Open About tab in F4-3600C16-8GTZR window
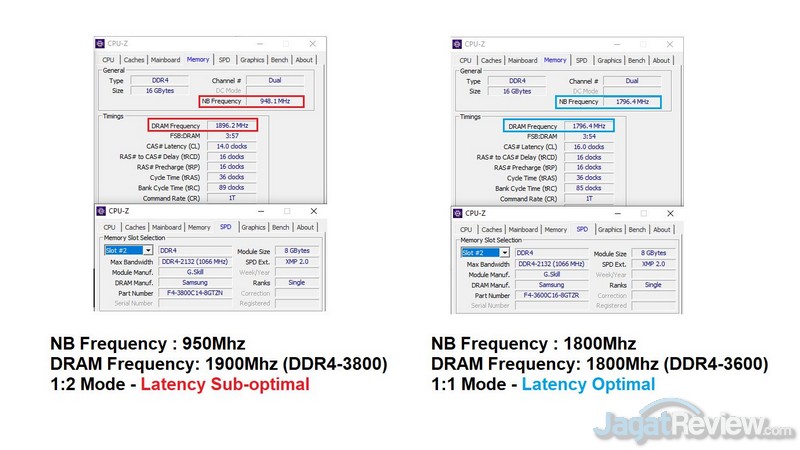Screen dimensions: 800x450 662,230
